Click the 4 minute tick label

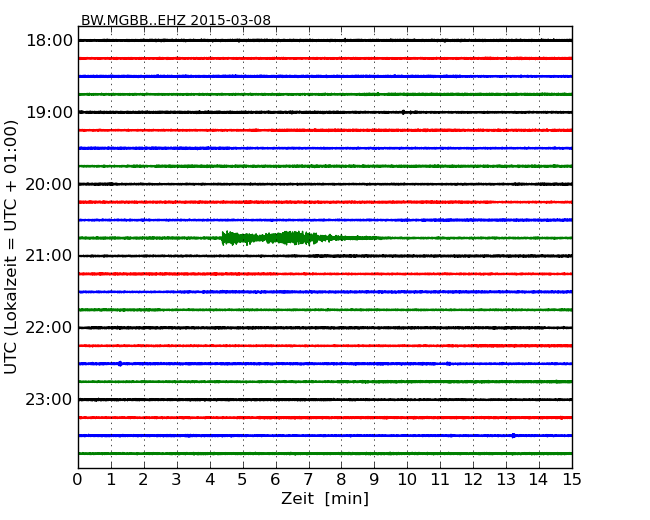pyautogui.click(x=210, y=480)
